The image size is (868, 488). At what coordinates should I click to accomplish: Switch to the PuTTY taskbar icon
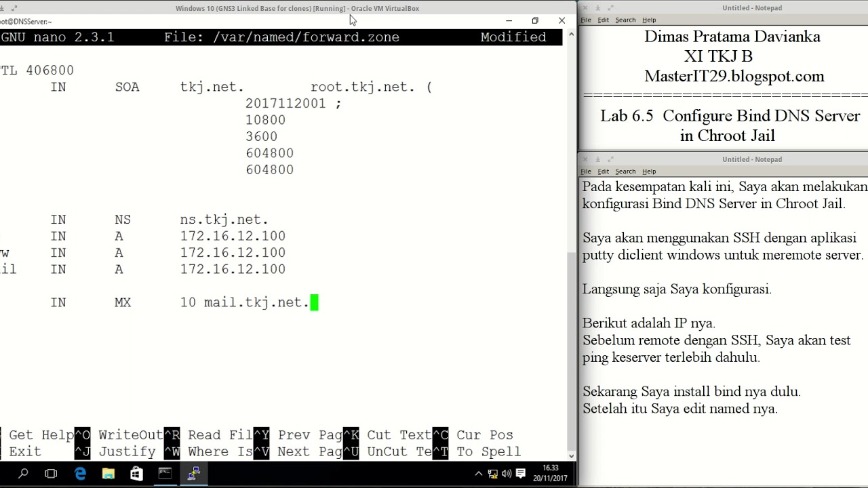(193, 474)
